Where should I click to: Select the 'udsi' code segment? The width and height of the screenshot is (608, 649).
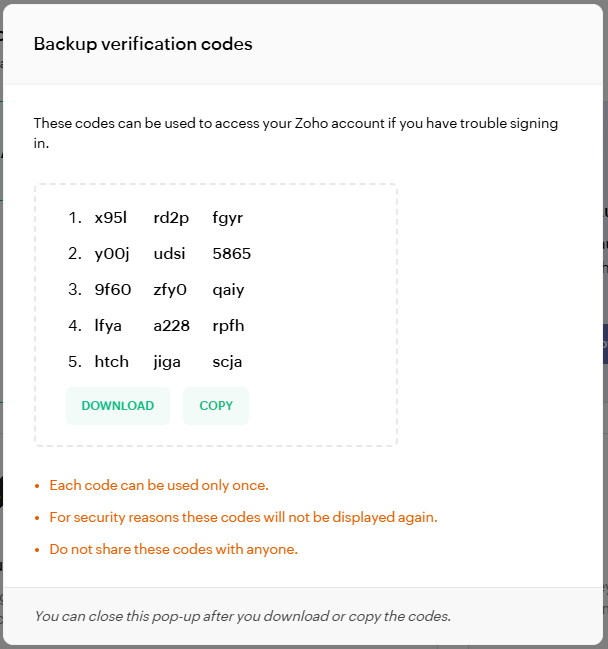pyautogui.click(x=169, y=254)
